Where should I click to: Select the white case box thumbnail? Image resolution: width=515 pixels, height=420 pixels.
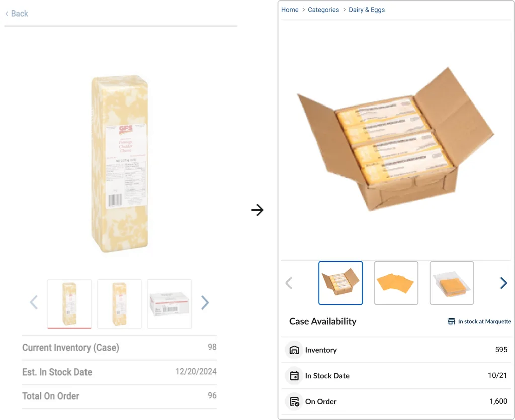[169, 304]
